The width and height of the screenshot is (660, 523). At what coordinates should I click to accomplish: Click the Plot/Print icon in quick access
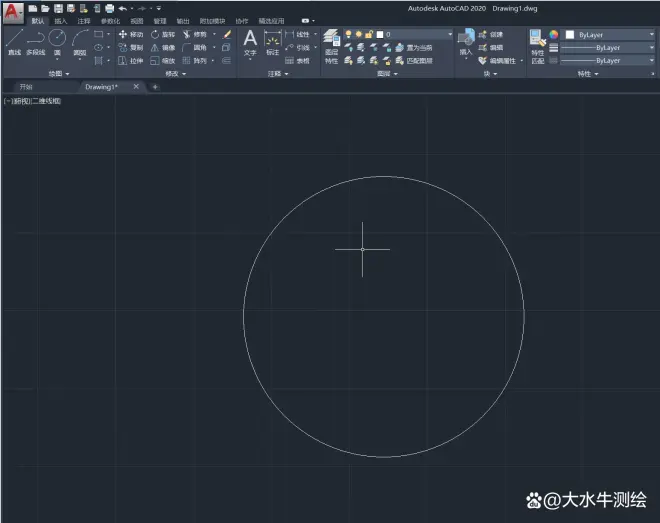coord(109,8)
